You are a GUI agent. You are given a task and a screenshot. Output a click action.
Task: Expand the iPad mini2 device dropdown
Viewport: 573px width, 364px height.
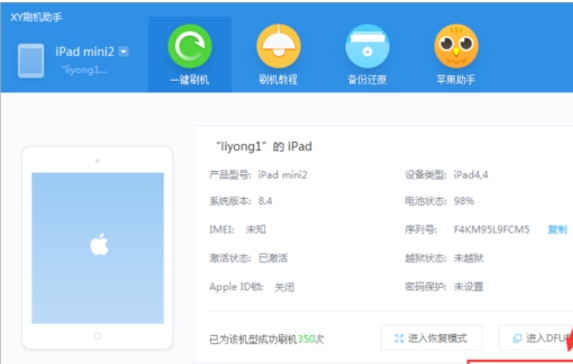coord(124,52)
